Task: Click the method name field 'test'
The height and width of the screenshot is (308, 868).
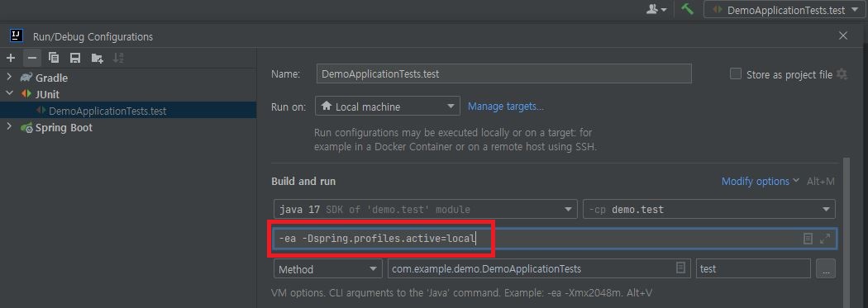Action: (x=753, y=268)
